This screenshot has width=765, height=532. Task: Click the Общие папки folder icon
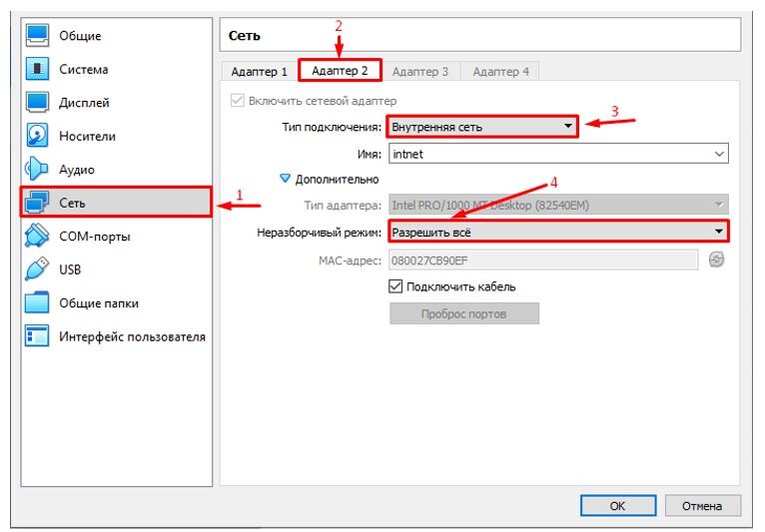(x=37, y=302)
